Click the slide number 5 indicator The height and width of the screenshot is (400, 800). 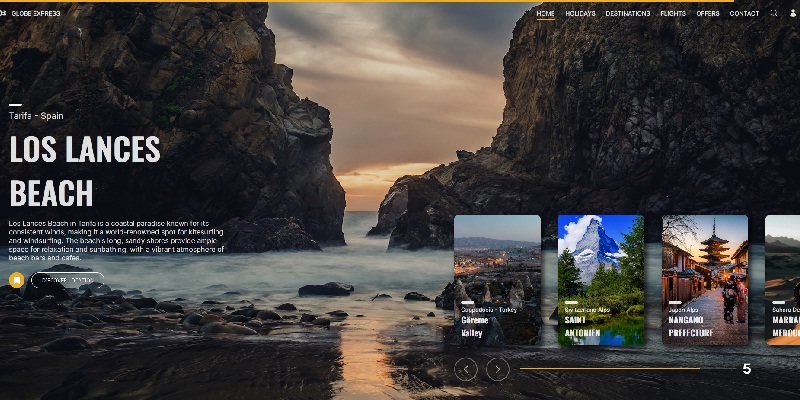coord(746,369)
